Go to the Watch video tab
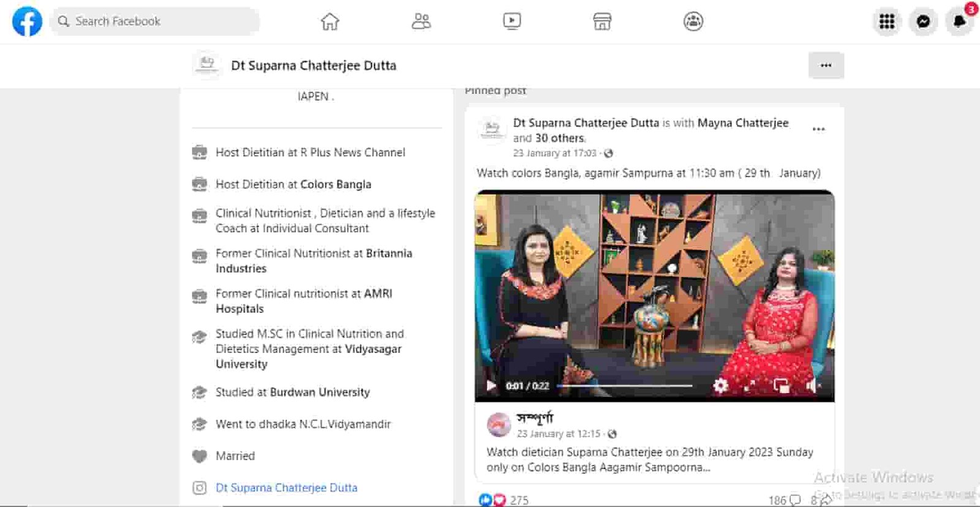 (511, 21)
